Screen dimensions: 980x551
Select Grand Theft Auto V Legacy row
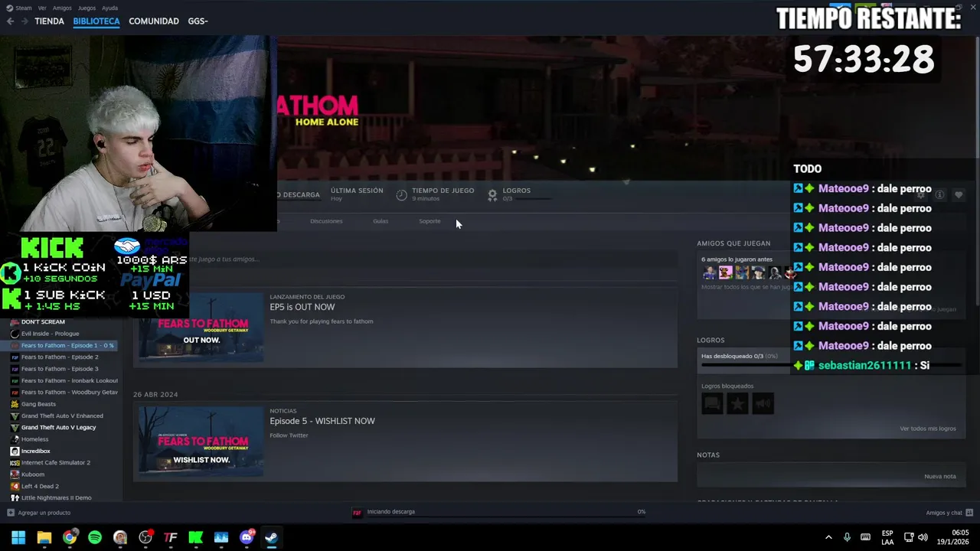pos(64,428)
